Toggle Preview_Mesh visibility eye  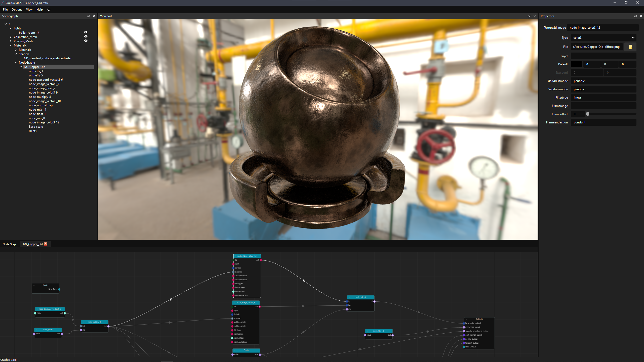tap(86, 41)
